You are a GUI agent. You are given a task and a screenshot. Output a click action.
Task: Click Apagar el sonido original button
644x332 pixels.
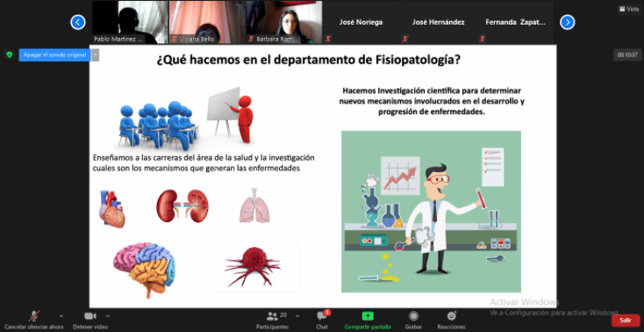54,54
